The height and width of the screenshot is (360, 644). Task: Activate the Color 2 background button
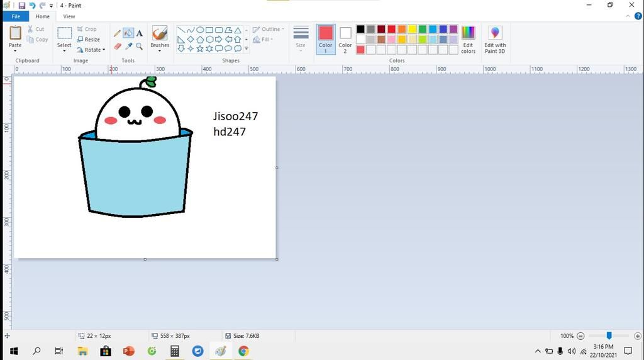pos(345,40)
